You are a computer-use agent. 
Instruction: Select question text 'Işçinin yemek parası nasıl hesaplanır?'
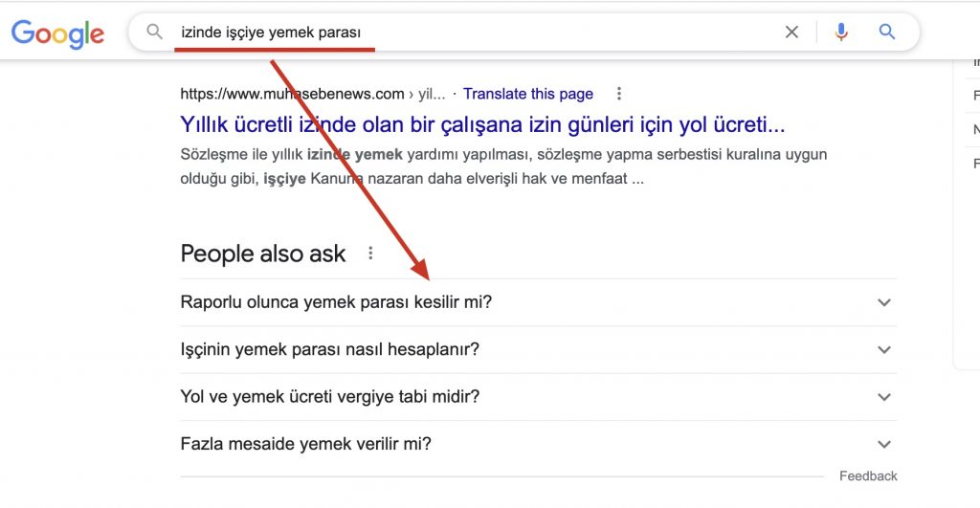point(329,349)
